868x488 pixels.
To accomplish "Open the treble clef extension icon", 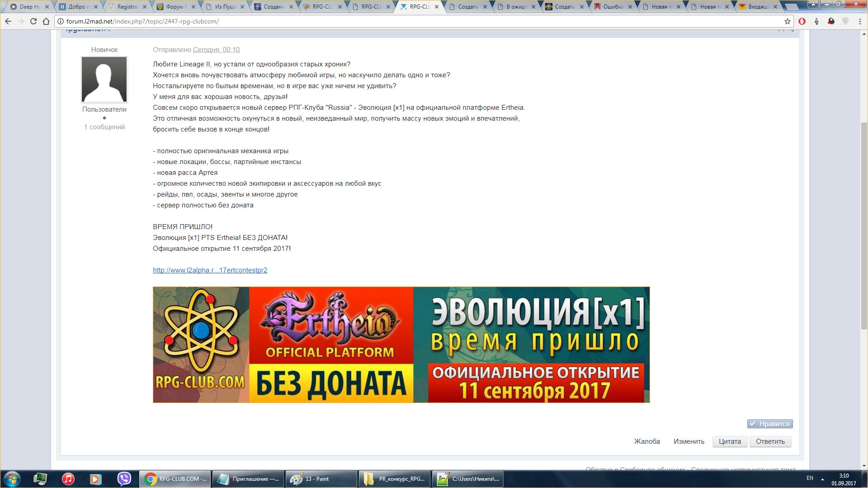I will [x=816, y=21].
